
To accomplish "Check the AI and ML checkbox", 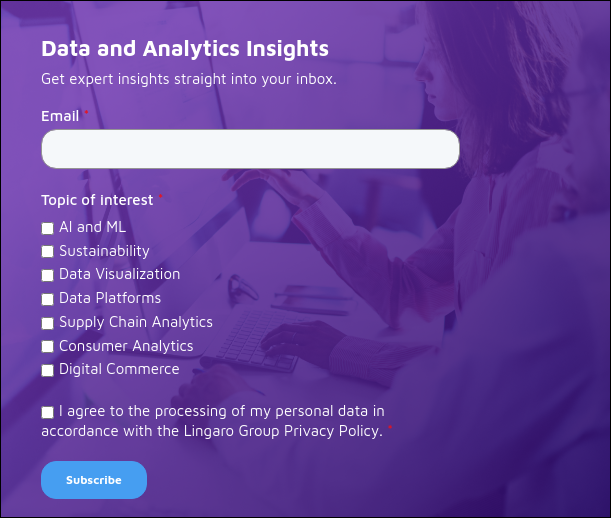I will [x=48, y=228].
